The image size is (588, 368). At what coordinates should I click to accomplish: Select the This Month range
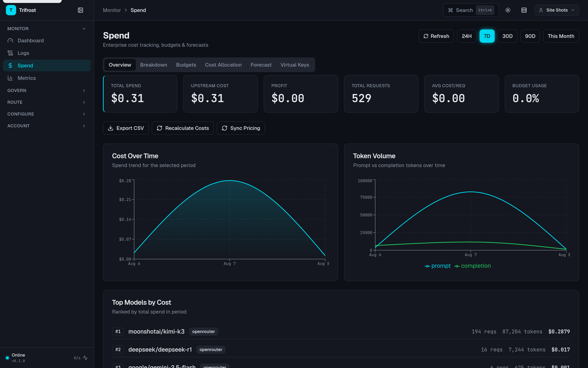point(561,36)
